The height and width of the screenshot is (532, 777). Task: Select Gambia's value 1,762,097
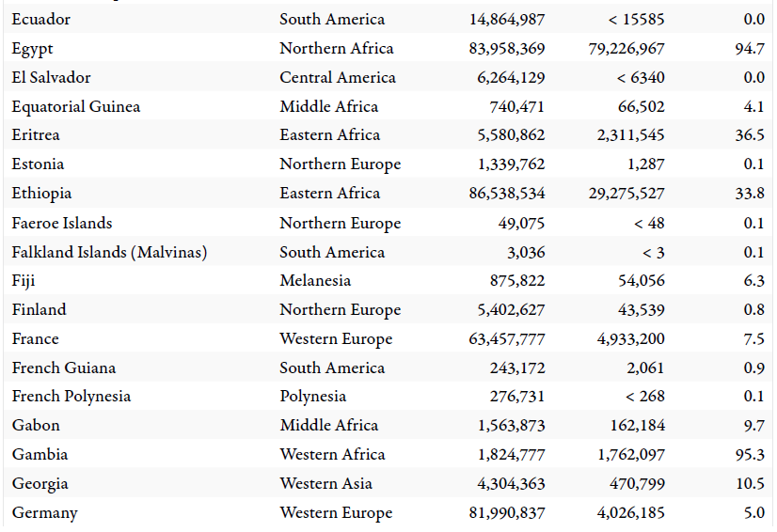pyautogui.click(x=630, y=454)
